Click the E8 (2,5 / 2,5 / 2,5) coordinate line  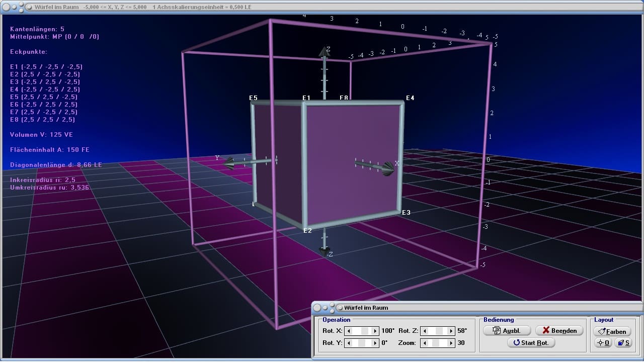[43, 120]
